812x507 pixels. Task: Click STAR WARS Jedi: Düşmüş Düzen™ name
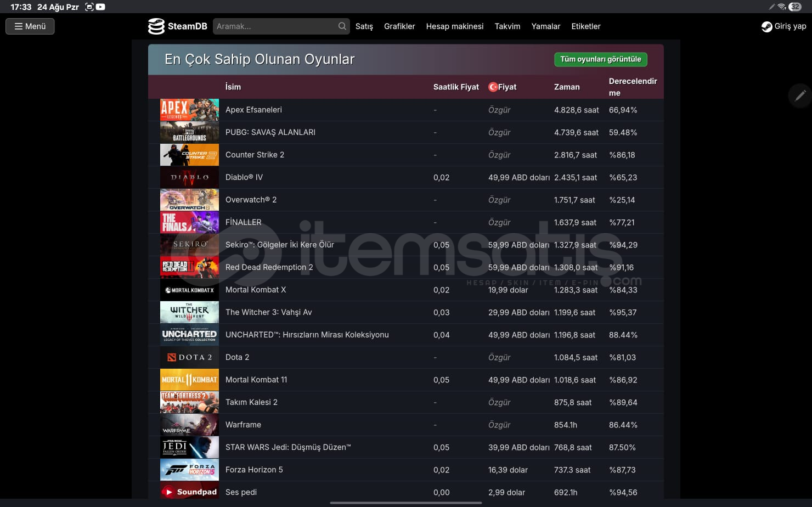tap(288, 447)
